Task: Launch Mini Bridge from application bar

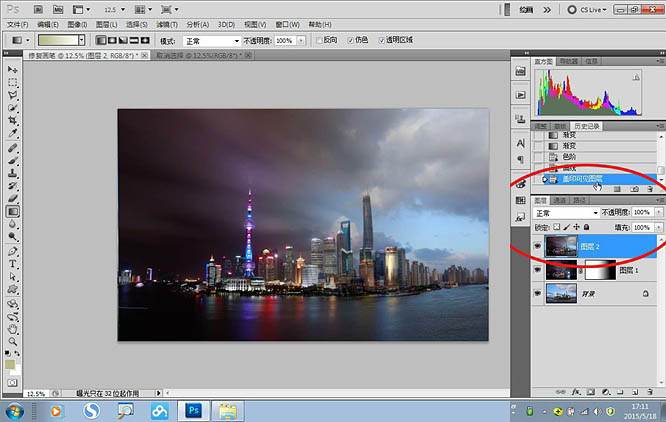Action: tap(58, 9)
